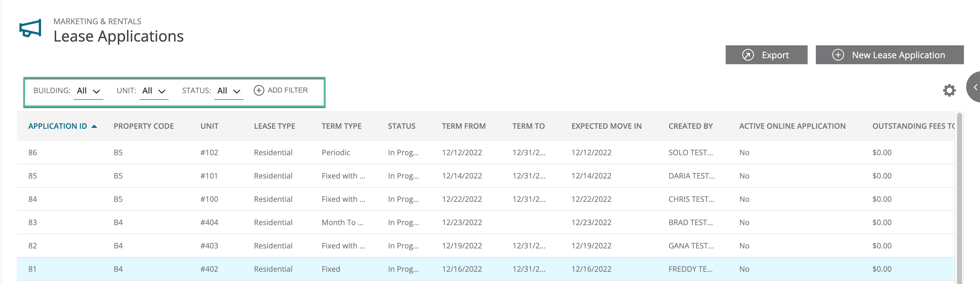Sort by Term Type column header

click(x=342, y=126)
